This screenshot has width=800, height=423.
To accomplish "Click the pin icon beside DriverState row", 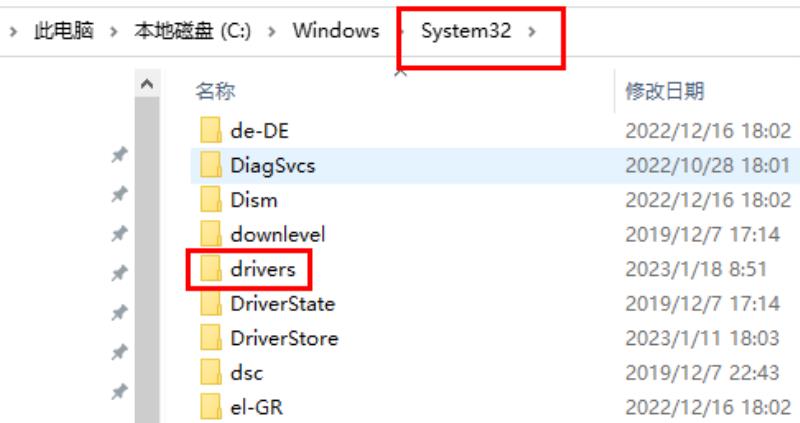I will 119,312.
